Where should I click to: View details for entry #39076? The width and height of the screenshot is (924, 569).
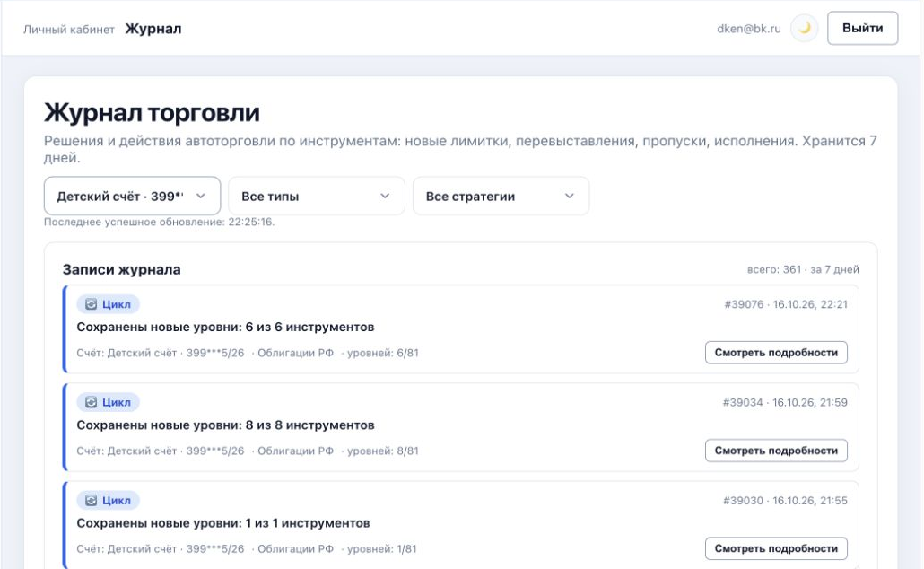776,353
